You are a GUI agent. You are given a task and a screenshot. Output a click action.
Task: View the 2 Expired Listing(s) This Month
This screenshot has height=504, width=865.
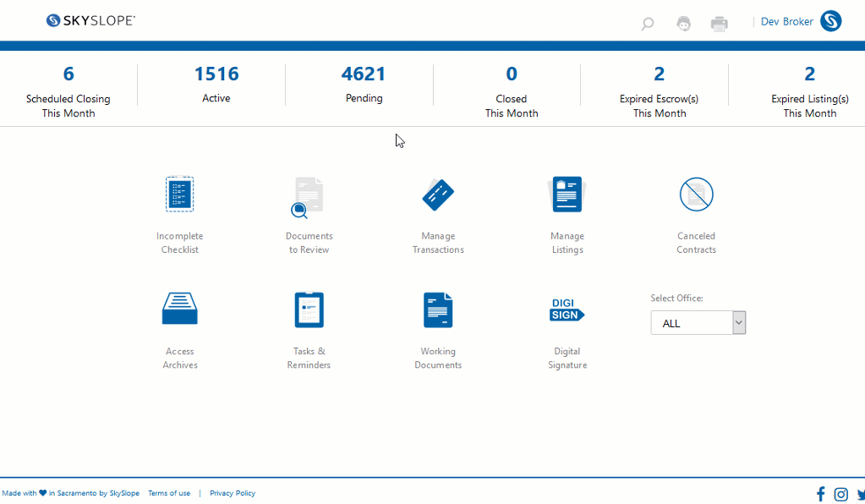point(810,91)
